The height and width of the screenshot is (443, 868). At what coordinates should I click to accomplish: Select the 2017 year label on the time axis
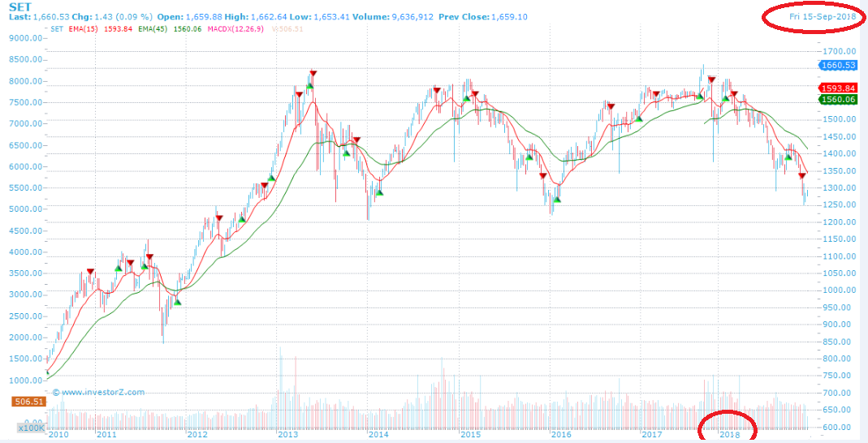click(x=651, y=435)
